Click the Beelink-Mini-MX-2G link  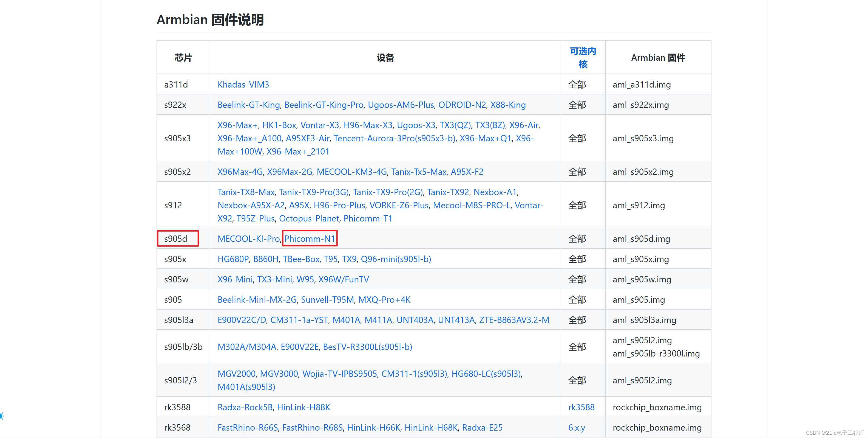tap(257, 299)
